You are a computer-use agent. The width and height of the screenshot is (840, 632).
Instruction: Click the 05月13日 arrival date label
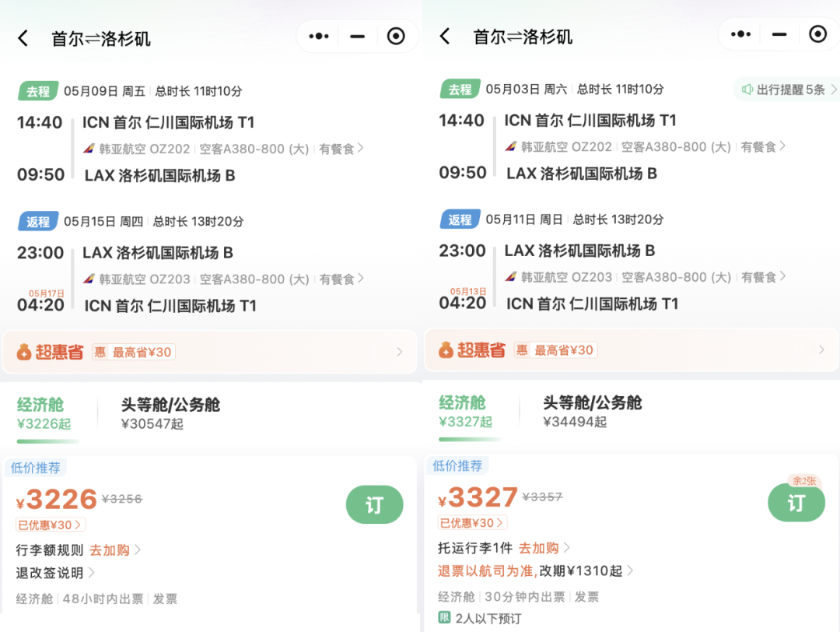[468, 291]
